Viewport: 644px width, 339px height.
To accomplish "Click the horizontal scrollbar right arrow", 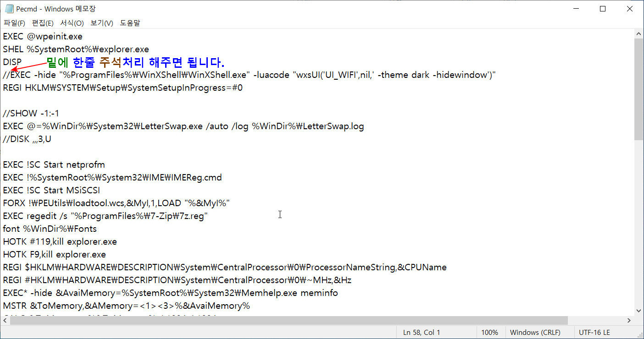I will pyautogui.click(x=629, y=320).
